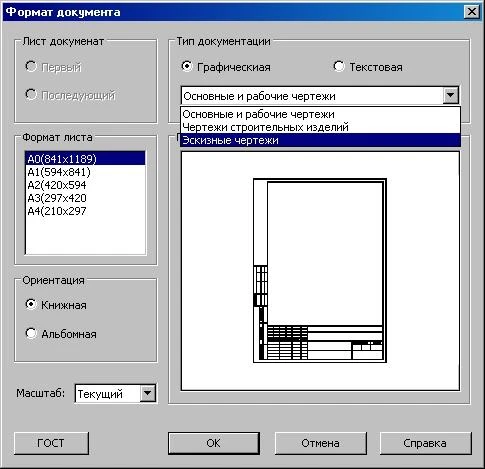Click the sheet layout preview thumbnail
The height and width of the screenshot is (469, 485).
coord(320,270)
